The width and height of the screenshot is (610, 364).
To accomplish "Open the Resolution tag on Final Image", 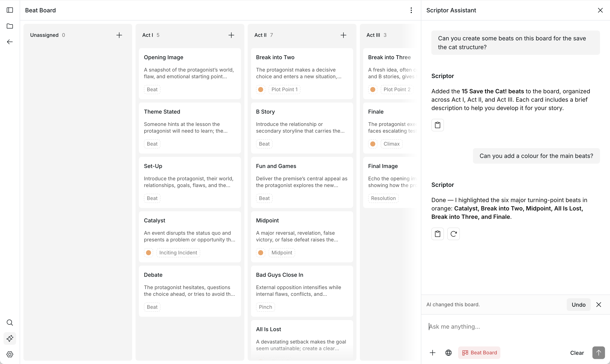I will click(x=383, y=199).
